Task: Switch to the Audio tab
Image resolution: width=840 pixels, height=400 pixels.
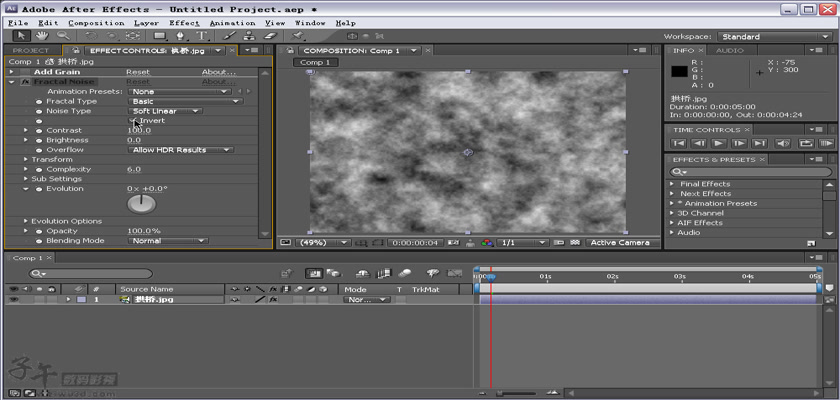Action: coord(730,50)
